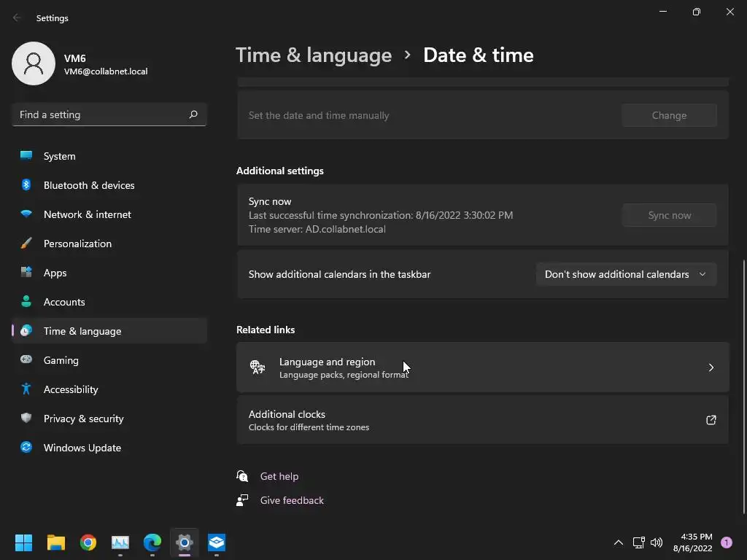Open network status tray icon

pos(638,542)
